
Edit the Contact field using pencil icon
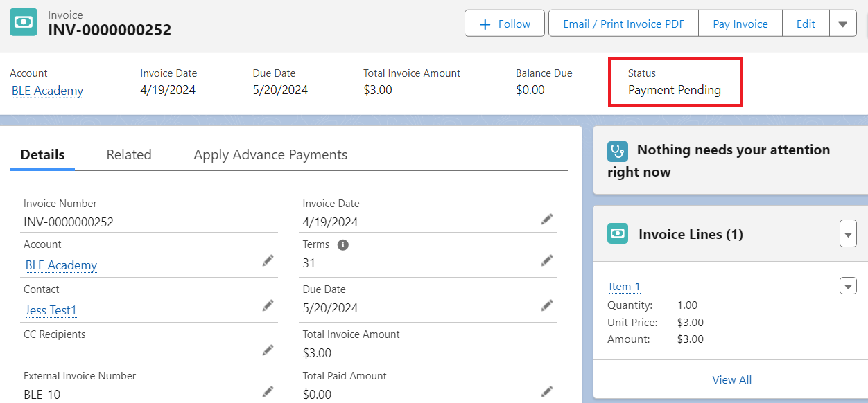click(268, 305)
